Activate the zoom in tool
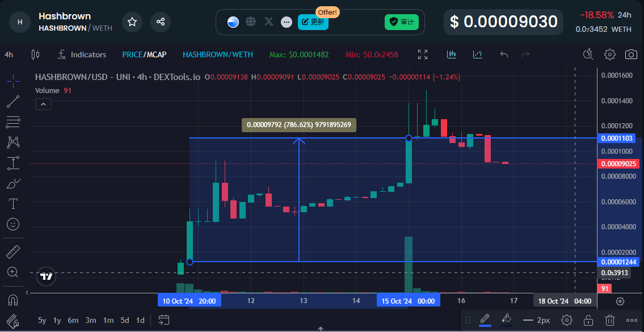Viewport: 644px width, 332px height. tap(13, 272)
